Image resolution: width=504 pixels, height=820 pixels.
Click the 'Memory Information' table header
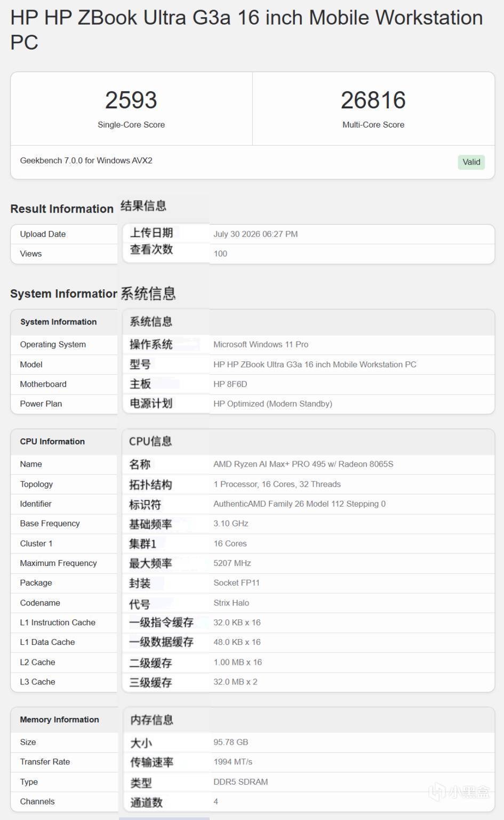coord(59,720)
